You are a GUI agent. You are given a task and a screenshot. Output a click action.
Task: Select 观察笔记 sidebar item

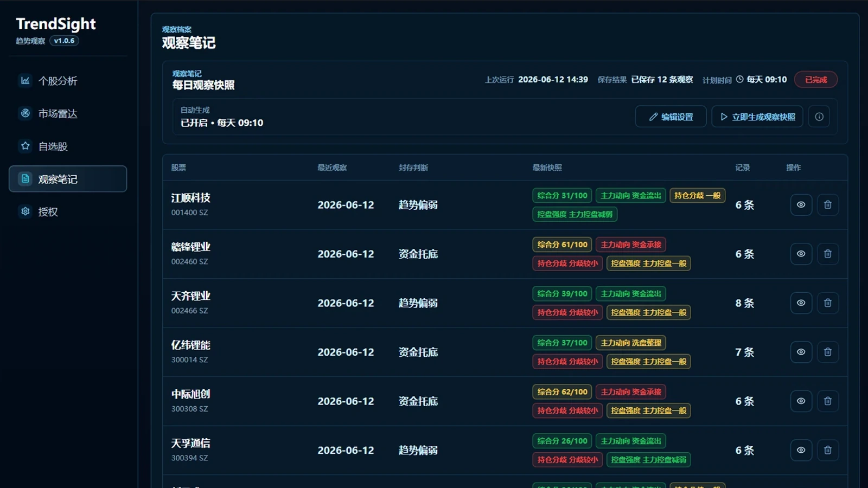(68, 179)
